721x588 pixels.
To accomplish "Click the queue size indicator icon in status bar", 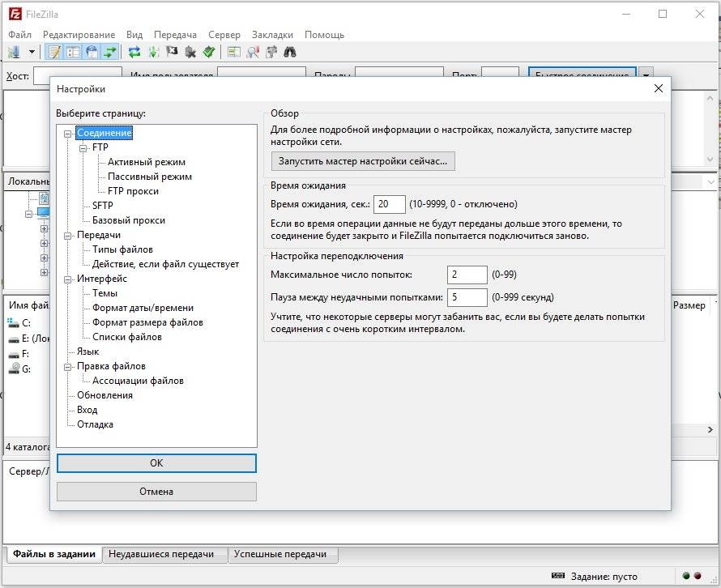I will point(558,576).
